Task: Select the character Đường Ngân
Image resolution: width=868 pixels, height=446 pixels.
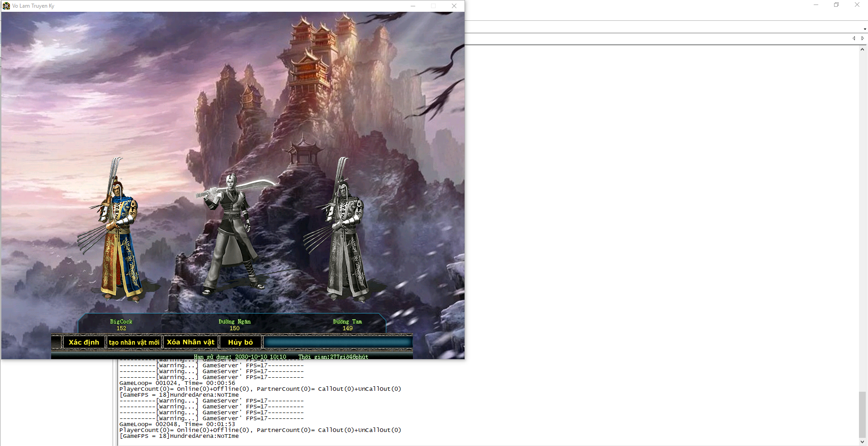Action: [x=234, y=322]
